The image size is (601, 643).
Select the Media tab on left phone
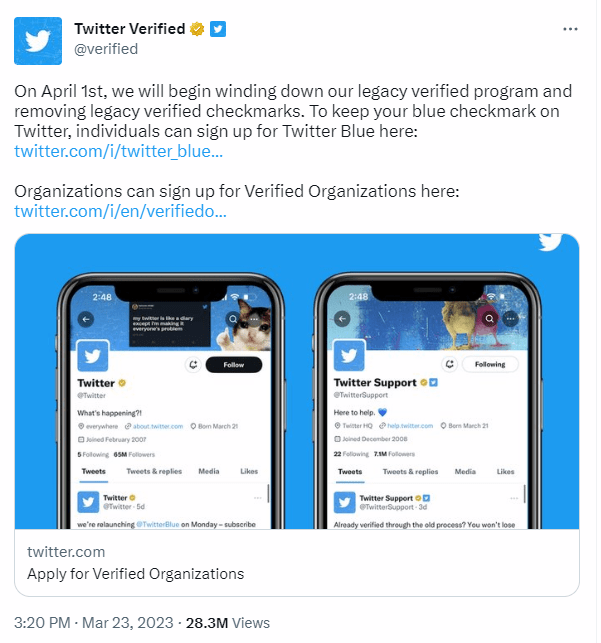pyautogui.click(x=209, y=471)
